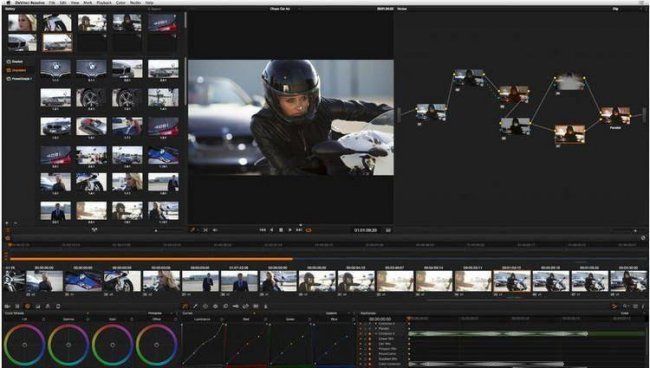Open the Camera Raw palette

(x=7, y=306)
